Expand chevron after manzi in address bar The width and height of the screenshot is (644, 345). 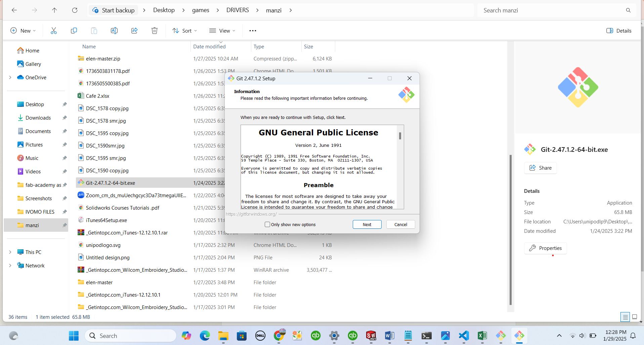click(x=291, y=10)
